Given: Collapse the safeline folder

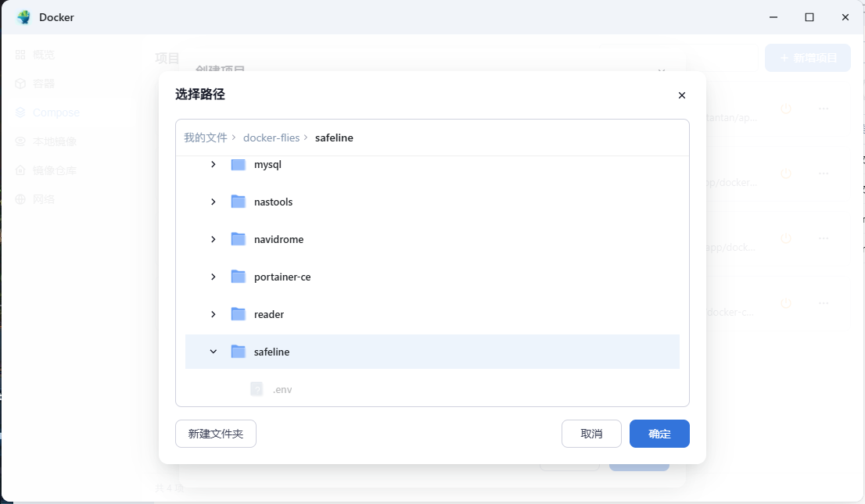Looking at the screenshot, I should [x=214, y=352].
